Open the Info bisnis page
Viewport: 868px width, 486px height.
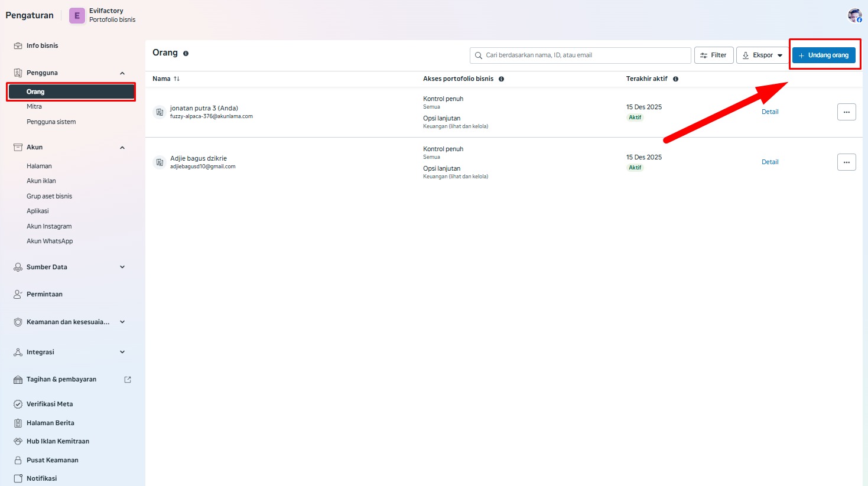click(42, 45)
